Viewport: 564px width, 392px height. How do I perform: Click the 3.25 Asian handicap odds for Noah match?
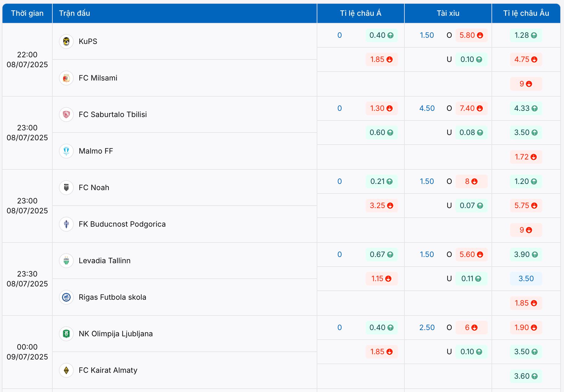click(x=381, y=206)
